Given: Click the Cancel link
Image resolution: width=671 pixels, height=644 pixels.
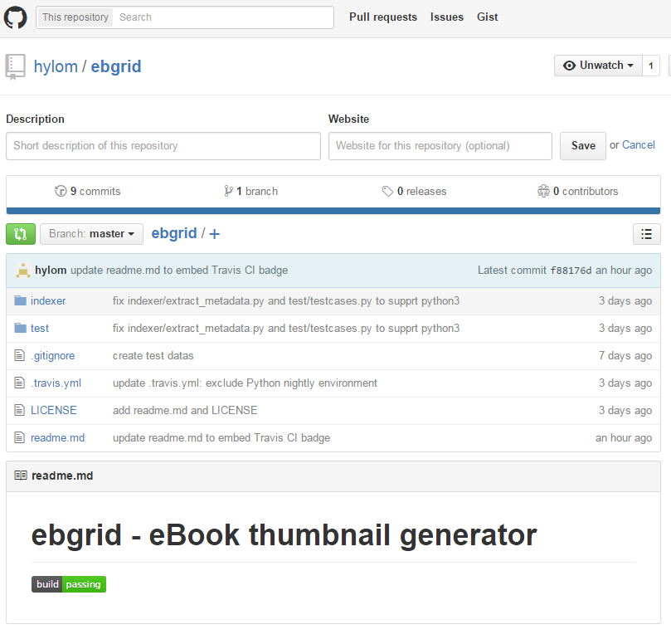Looking at the screenshot, I should tap(639, 145).
